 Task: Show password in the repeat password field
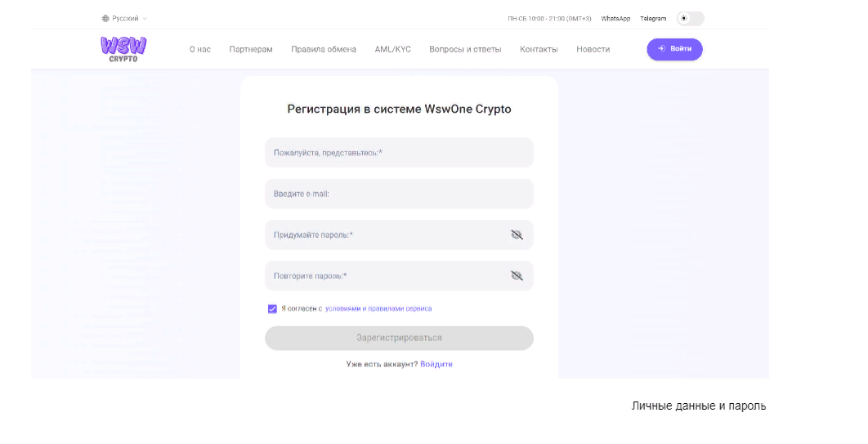coord(517,276)
